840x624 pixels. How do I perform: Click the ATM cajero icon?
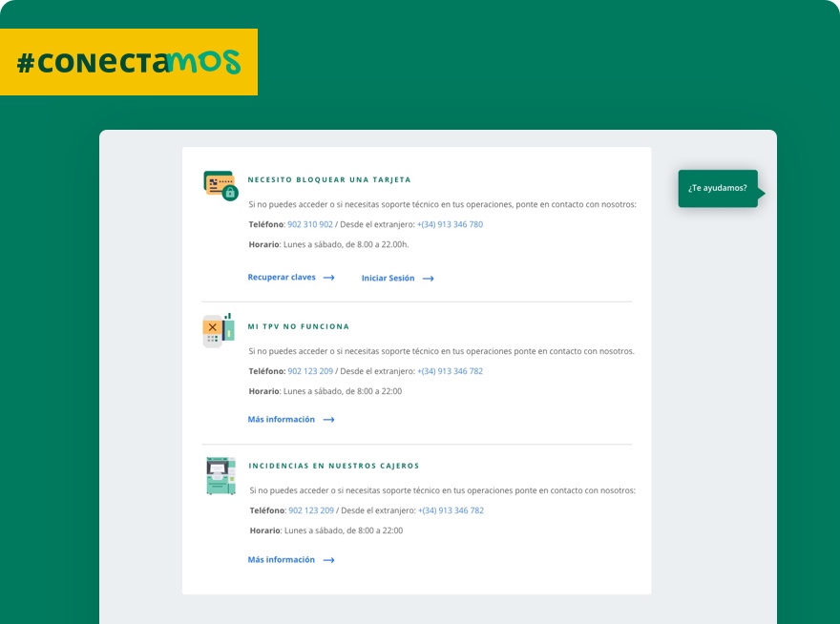pos(220,475)
